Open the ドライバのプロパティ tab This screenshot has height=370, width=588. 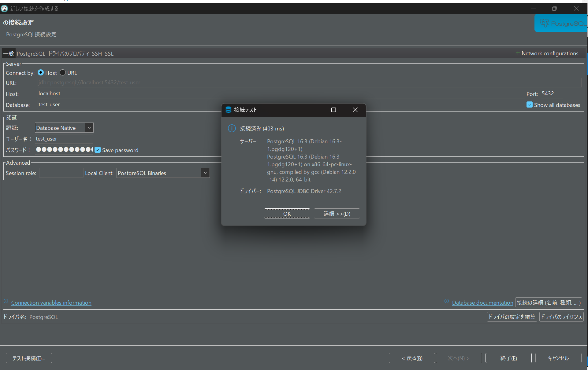tap(69, 53)
